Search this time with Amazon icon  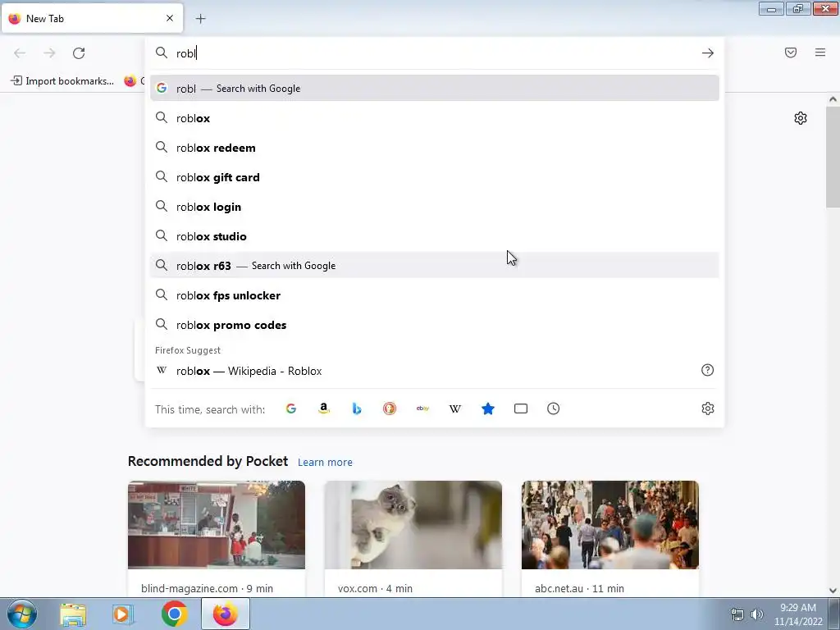coord(323,409)
